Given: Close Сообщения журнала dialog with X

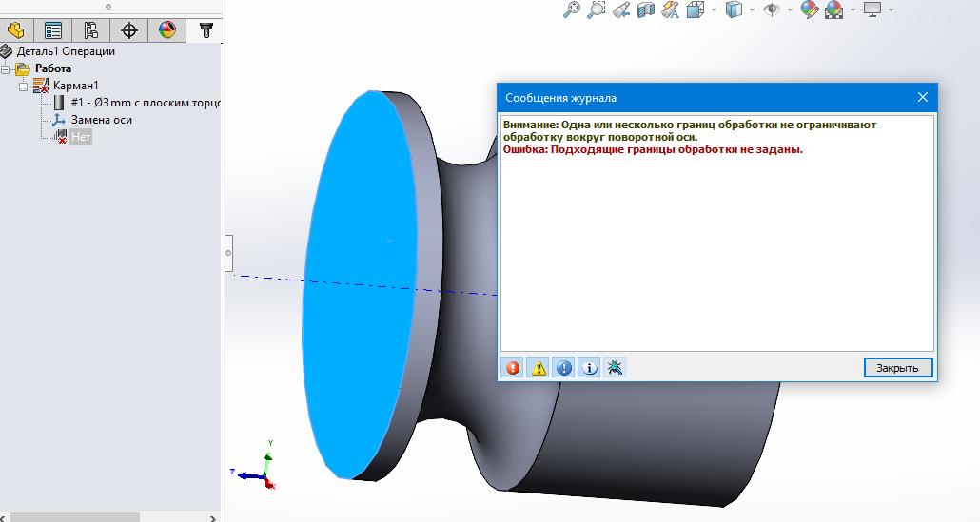Looking at the screenshot, I should tap(923, 97).
